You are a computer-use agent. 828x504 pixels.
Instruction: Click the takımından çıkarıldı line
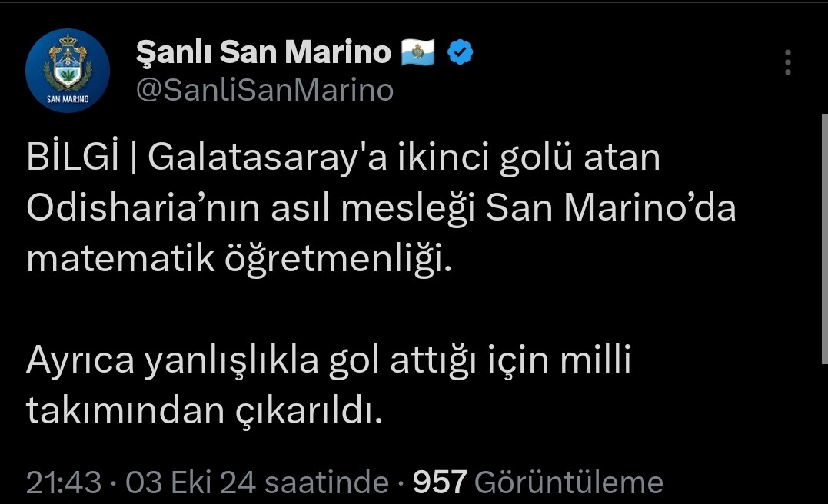[x=204, y=411]
